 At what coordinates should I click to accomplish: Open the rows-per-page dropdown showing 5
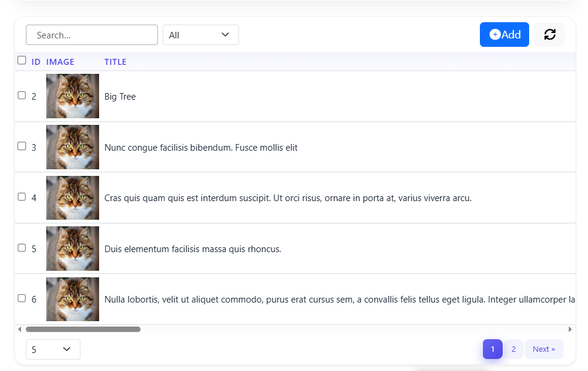click(x=53, y=349)
